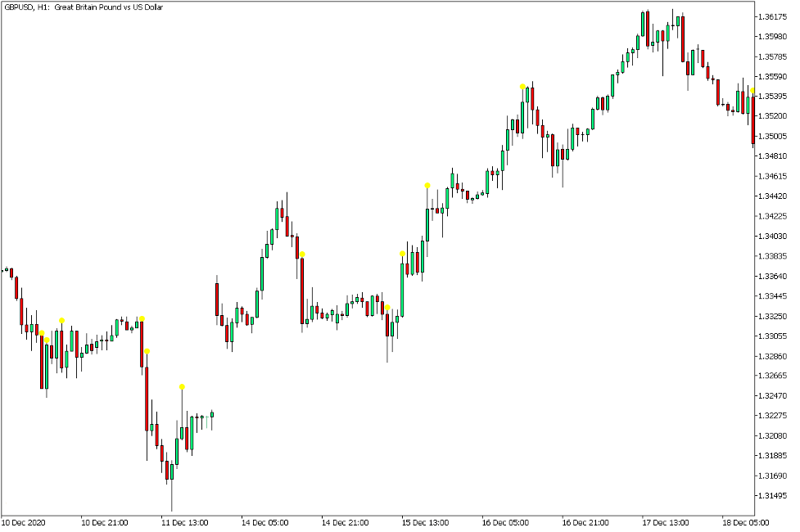The height and width of the screenshot is (532, 800).
Task: Click the 10 Dec 2020 date label
Action: [24, 523]
